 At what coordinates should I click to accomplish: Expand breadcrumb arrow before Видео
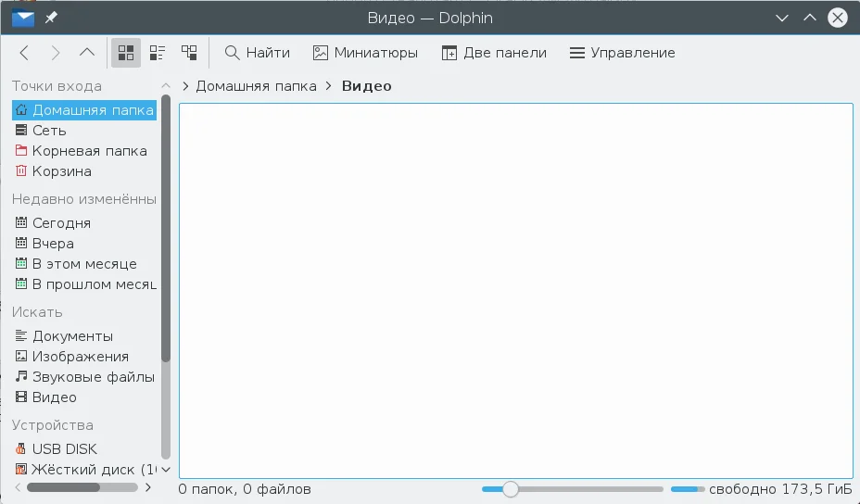(329, 86)
